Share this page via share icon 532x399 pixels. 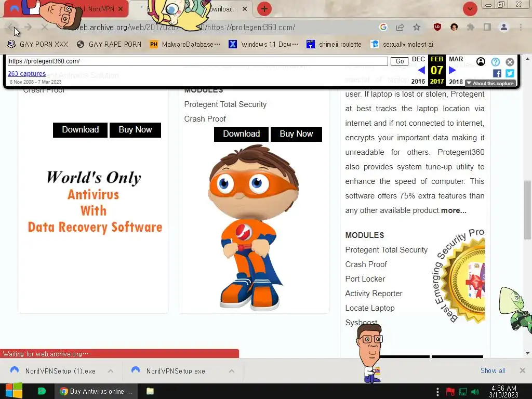(x=400, y=27)
